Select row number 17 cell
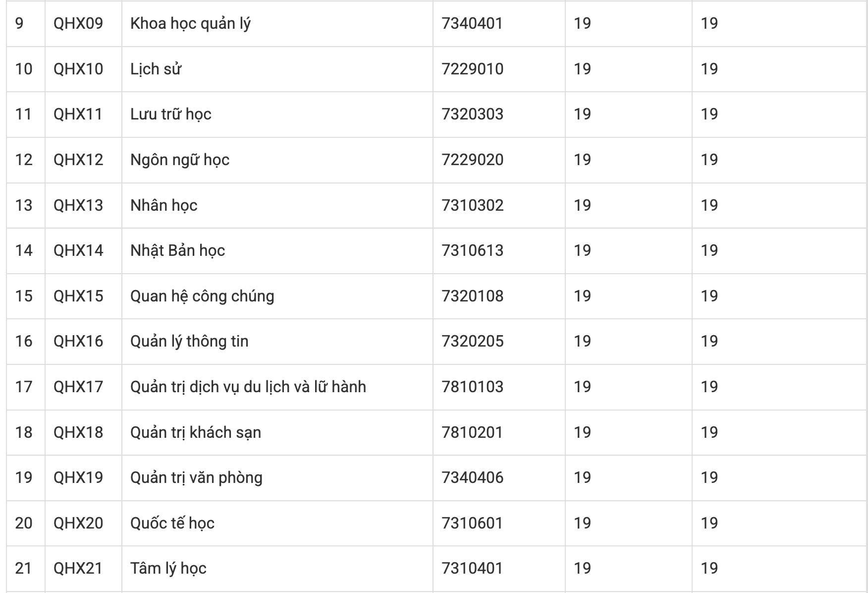 (x=25, y=387)
